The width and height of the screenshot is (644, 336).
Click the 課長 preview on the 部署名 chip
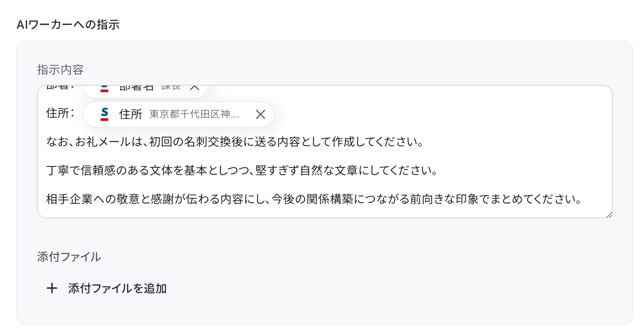click(171, 87)
